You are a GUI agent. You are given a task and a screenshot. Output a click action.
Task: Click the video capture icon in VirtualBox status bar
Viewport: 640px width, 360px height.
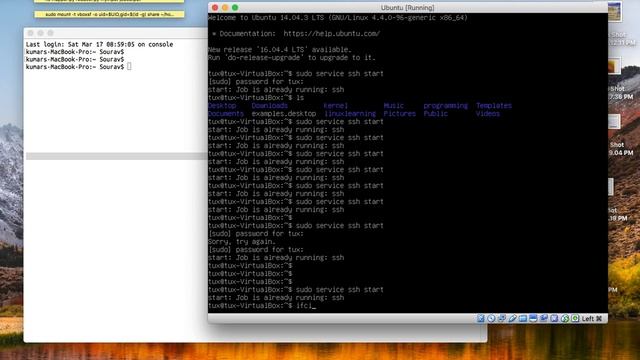(x=544, y=318)
